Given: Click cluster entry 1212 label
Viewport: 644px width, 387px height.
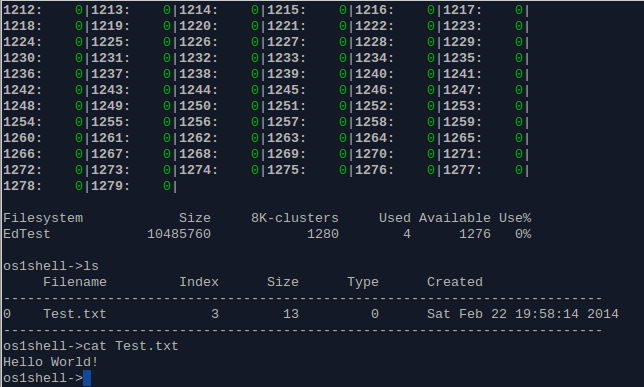Looking at the screenshot, I should tap(22, 10).
